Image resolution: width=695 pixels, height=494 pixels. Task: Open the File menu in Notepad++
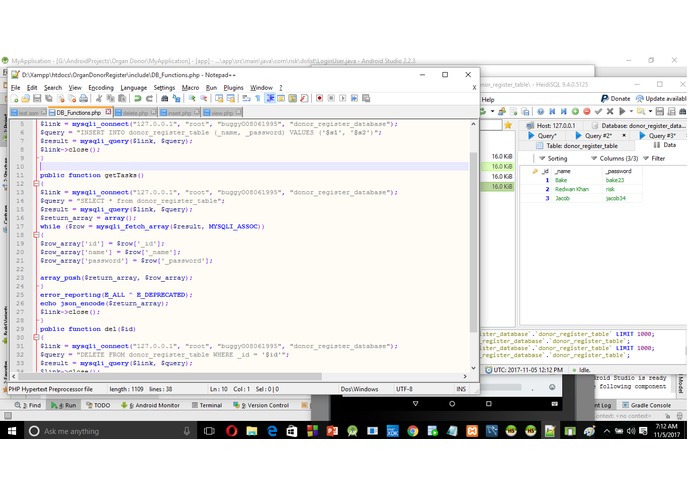(16, 88)
